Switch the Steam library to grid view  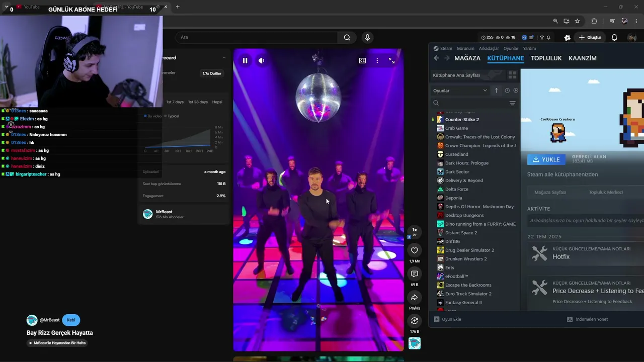coord(512,75)
